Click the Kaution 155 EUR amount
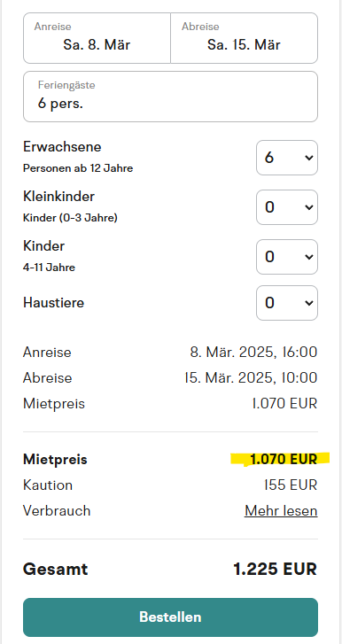This screenshot has width=342, height=644. (x=291, y=485)
